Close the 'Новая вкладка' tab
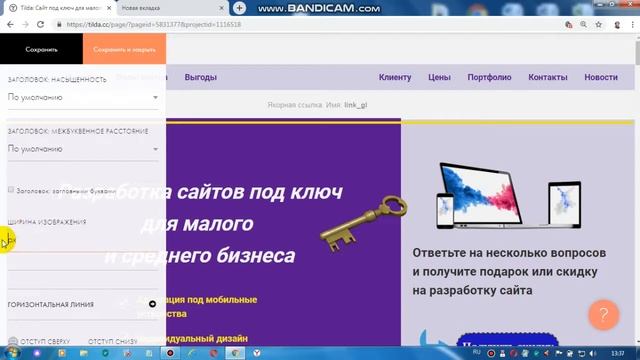The width and height of the screenshot is (640, 360). pos(221,8)
